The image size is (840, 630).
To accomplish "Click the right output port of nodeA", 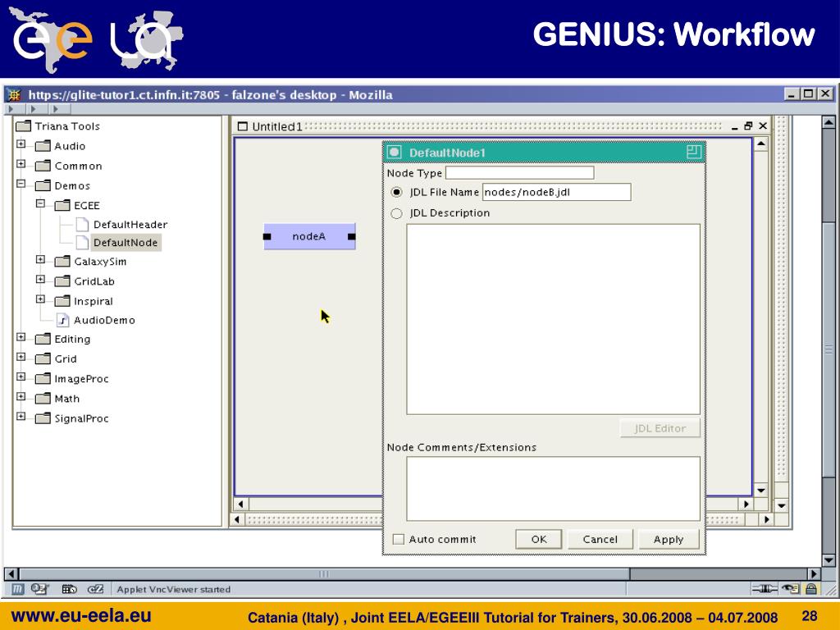I will click(x=351, y=236).
